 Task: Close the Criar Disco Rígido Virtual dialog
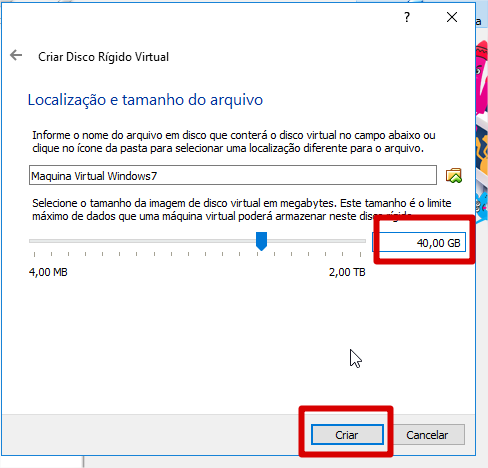point(452,17)
